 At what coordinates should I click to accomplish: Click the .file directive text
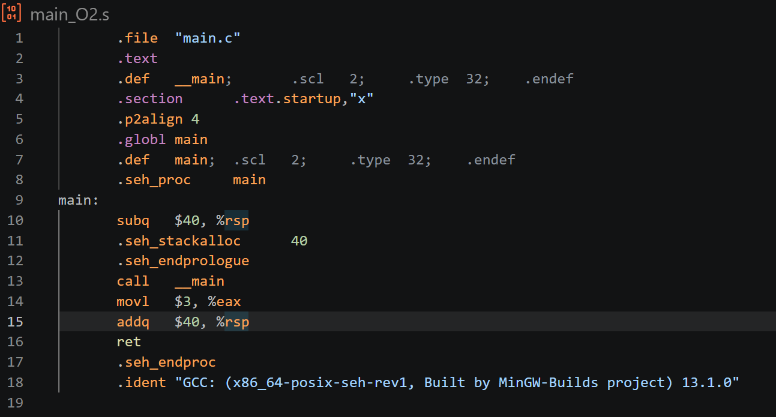coord(138,38)
